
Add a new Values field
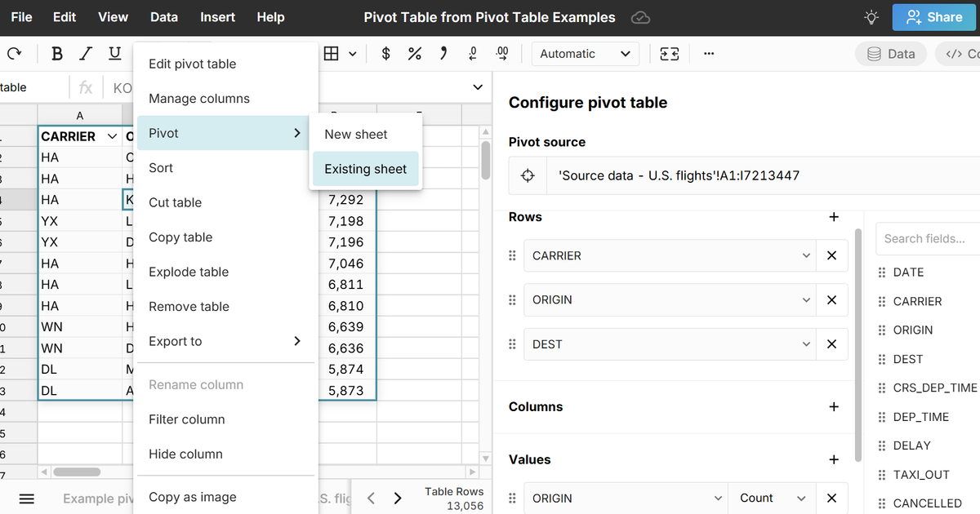click(x=834, y=459)
